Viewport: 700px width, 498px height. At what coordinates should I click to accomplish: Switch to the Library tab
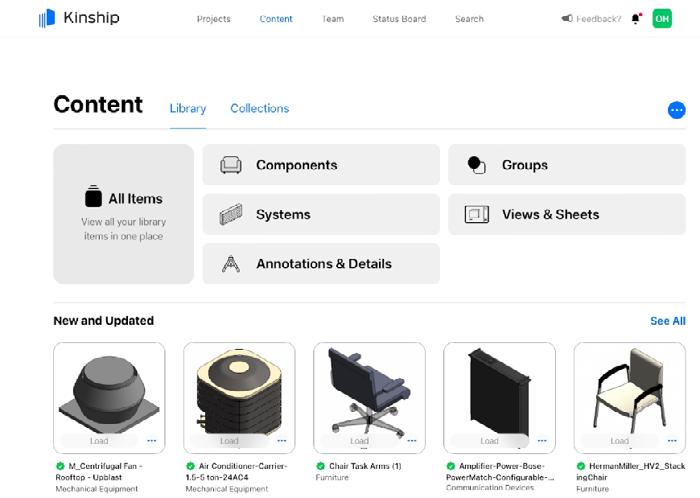point(188,108)
